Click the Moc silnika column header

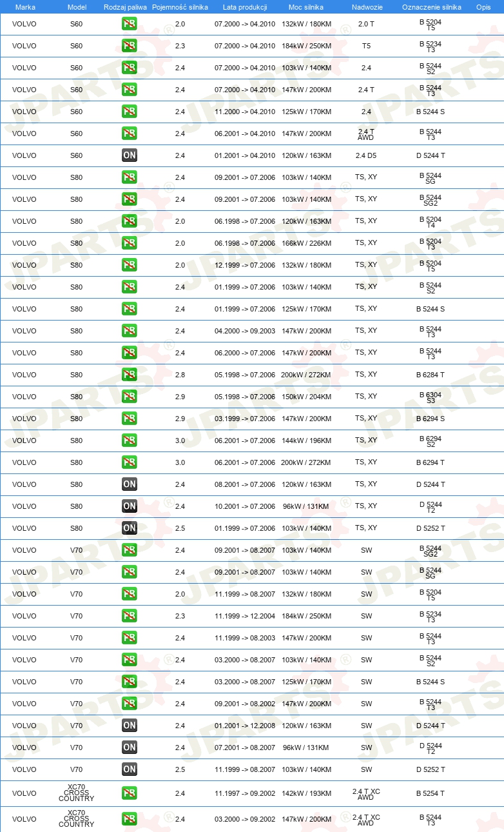306,7
